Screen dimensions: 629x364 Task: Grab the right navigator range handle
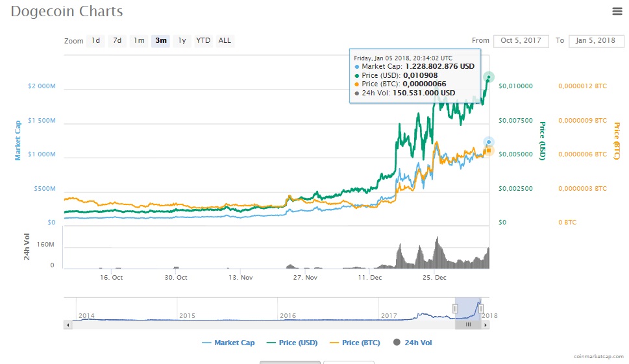pos(480,309)
